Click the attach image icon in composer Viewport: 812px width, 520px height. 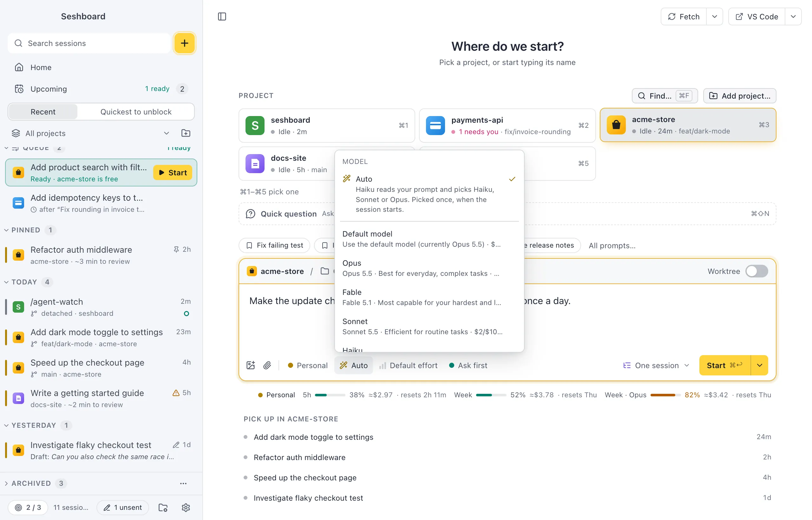coord(251,365)
